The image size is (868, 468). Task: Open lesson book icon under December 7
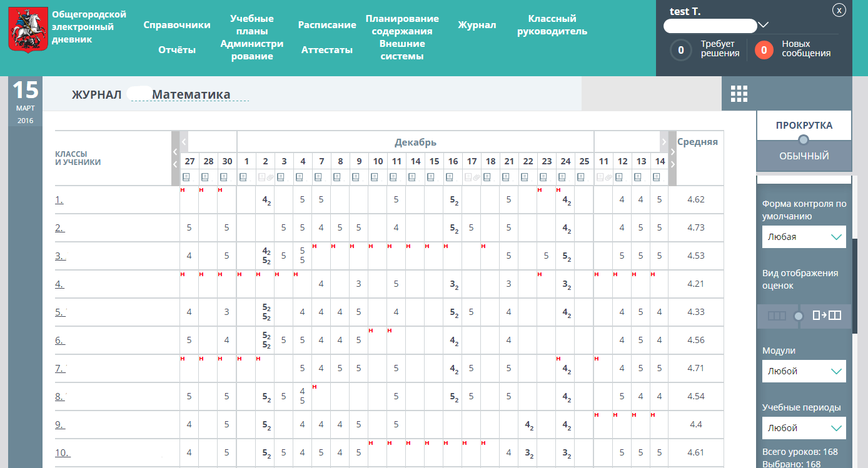pyautogui.click(x=318, y=177)
